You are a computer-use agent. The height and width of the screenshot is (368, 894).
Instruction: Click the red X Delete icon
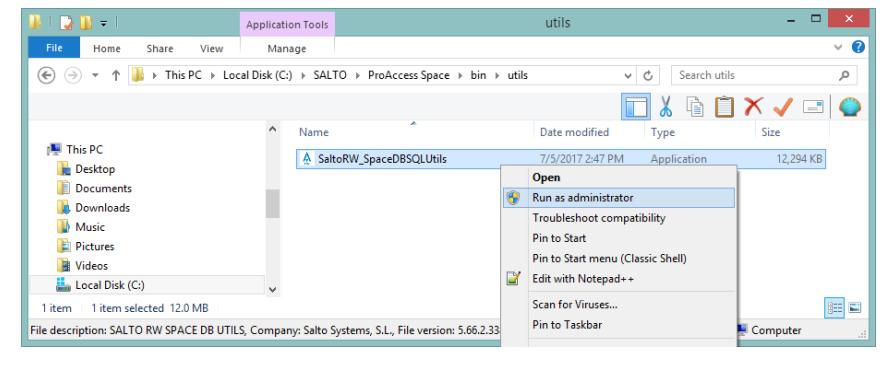(x=754, y=107)
